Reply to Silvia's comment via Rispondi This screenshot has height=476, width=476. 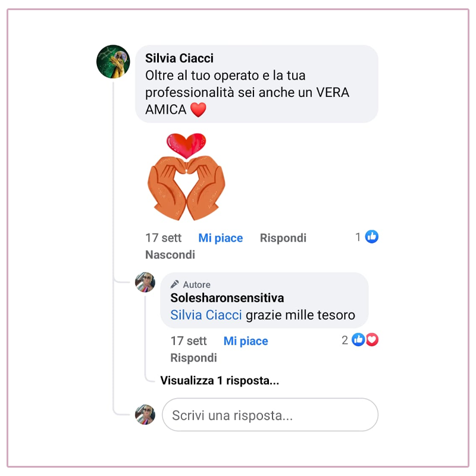pos(283,238)
